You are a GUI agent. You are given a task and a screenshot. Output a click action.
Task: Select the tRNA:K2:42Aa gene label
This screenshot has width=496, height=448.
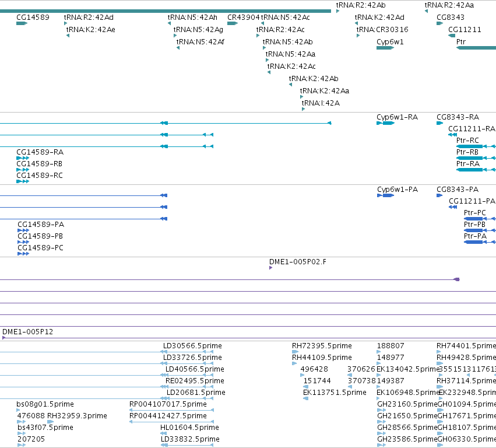click(x=325, y=91)
